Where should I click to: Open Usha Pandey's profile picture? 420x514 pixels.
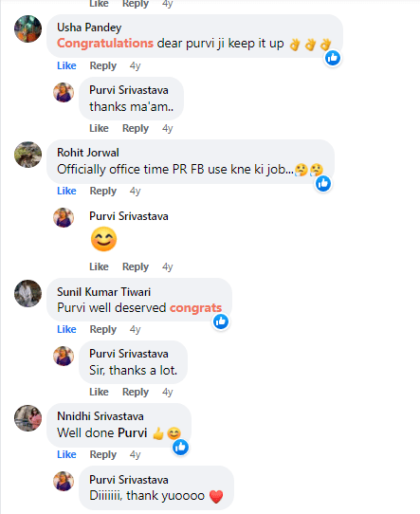click(27, 28)
